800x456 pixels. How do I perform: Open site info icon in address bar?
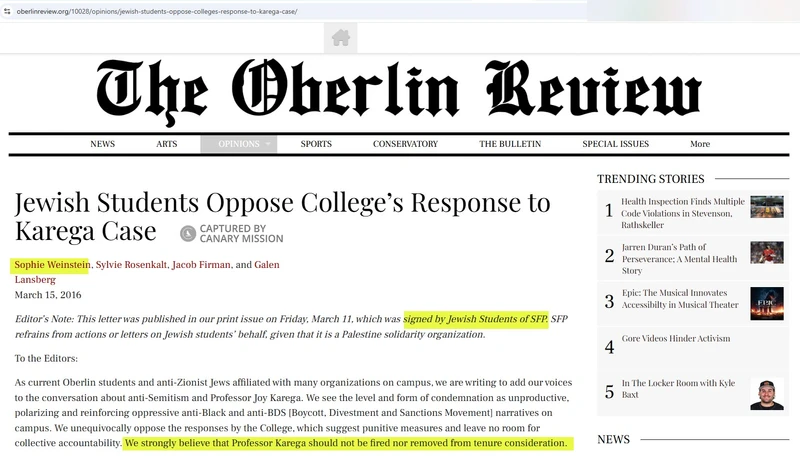coord(7,11)
